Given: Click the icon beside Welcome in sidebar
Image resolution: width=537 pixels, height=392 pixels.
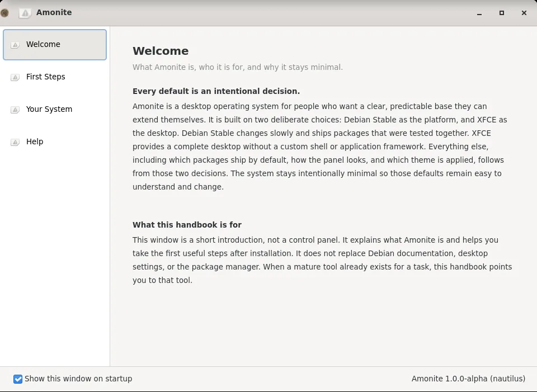Looking at the screenshot, I should pyautogui.click(x=15, y=45).
